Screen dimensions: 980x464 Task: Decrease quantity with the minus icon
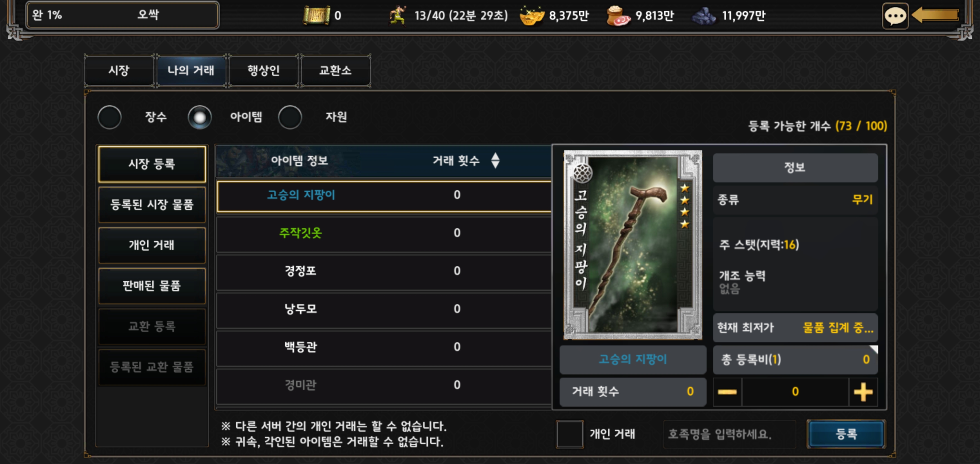point(727,392)
